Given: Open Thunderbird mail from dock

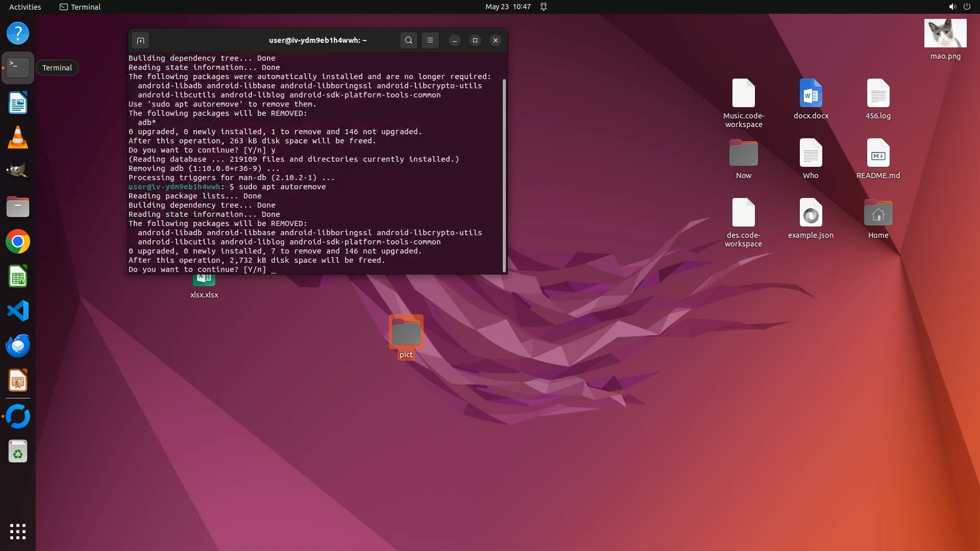Looking at the screenshot, I should [18, 345].
